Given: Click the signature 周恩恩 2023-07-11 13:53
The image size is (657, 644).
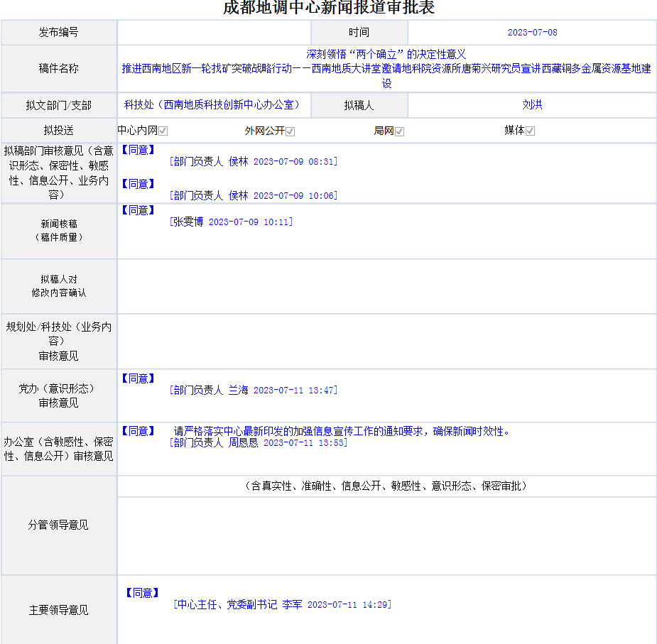Looking at the screenshot, I should point(258,442).
